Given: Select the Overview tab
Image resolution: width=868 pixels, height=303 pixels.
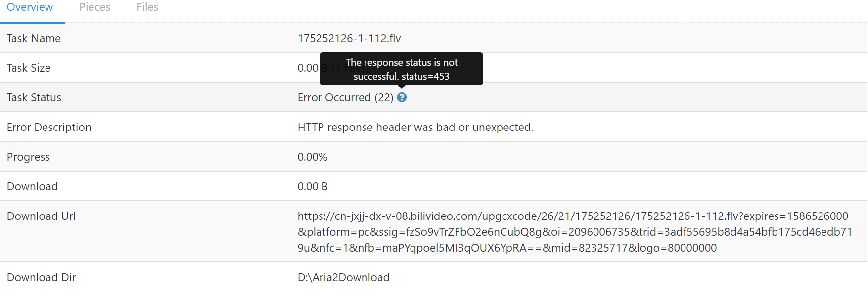Looking at the screenshot, I should pyautogui.click(x=30, y=7).
